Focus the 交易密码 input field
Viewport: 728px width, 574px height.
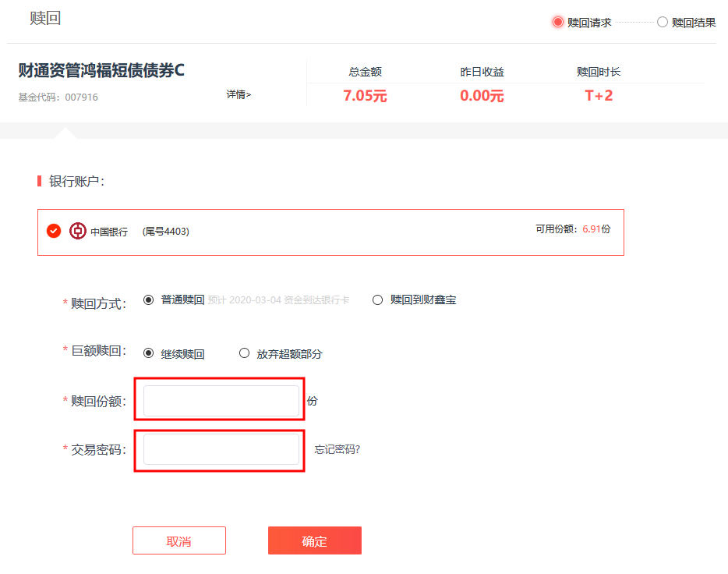click(x=221, y=449)
